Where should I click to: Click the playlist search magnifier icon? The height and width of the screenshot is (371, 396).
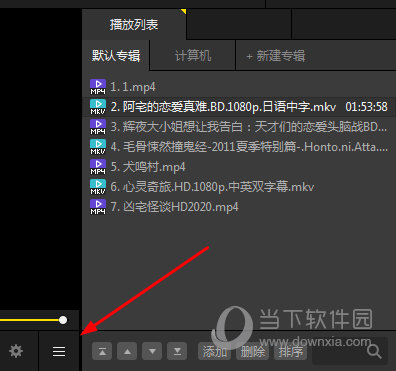click(374, 351)
